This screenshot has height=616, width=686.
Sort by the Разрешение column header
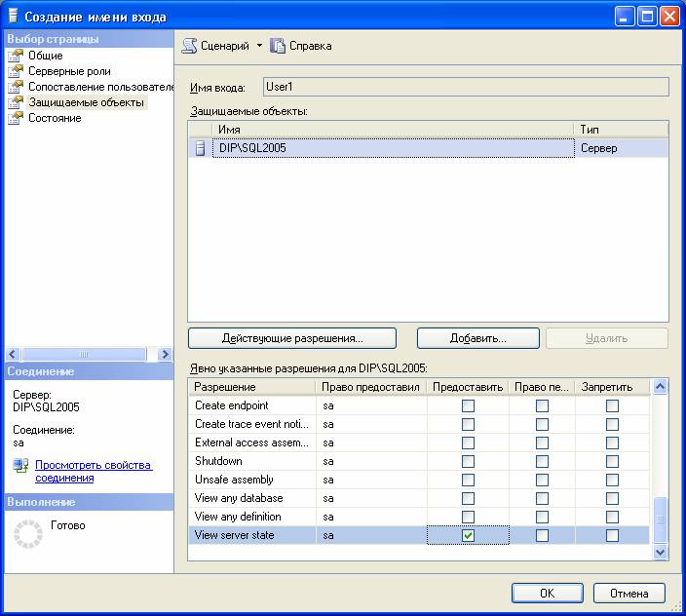tap(251, 387)
